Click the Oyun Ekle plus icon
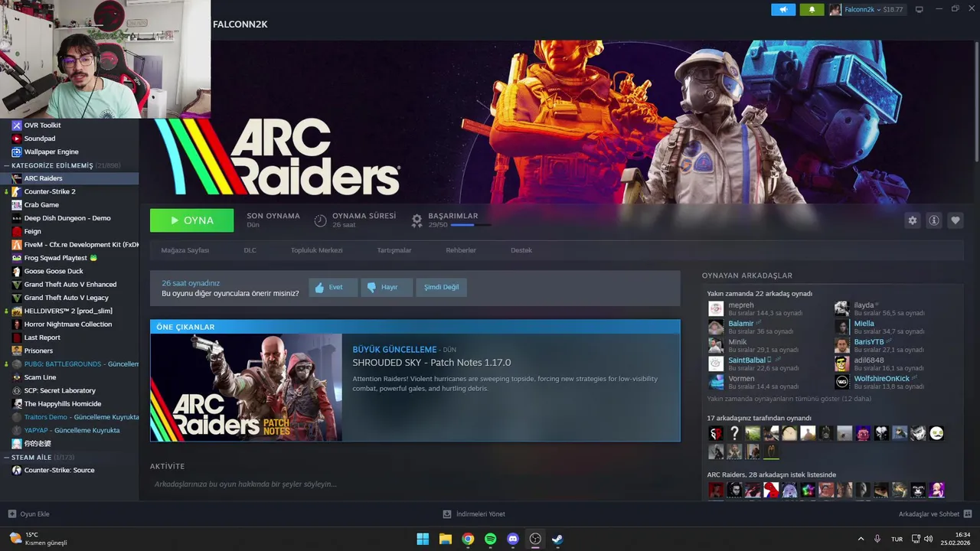980x551 pixels. [11, 514]
